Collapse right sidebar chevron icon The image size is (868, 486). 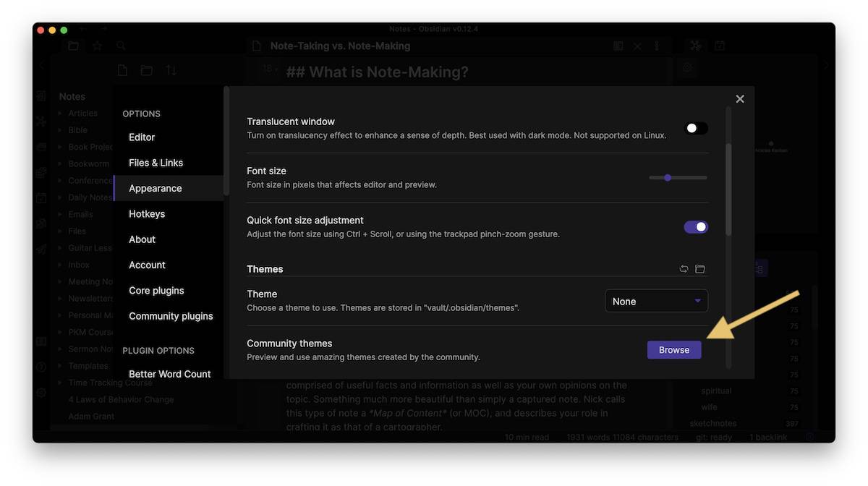pos(827,65)
